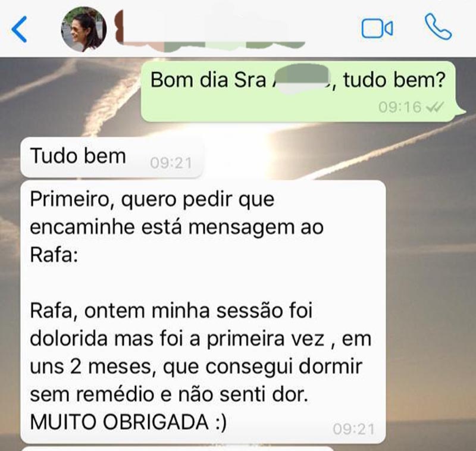Open the contact's profile picture
This screenshot has width=476, height=451.
[84, 29]
